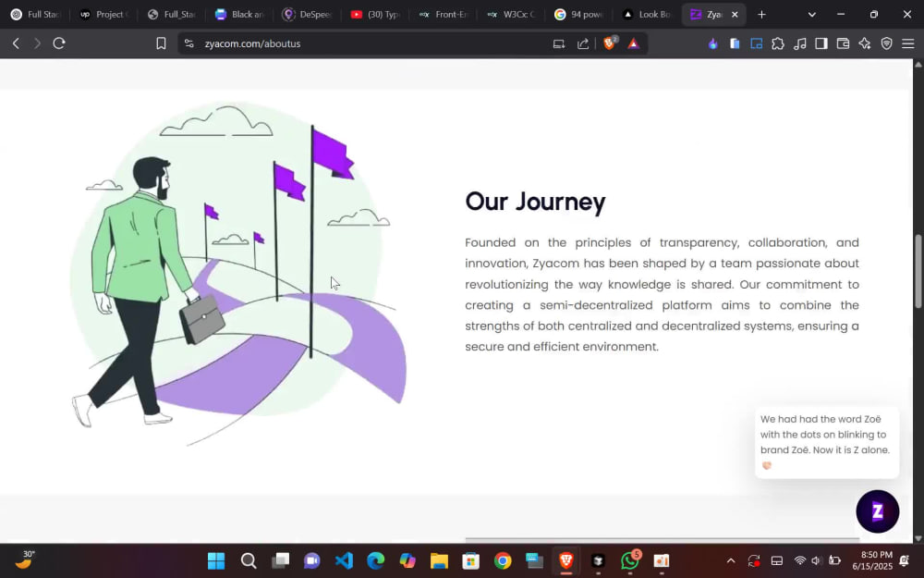Open a new browser tab
Image resolution: width=924 pixels, height=578 pixels.
coord(761,14)
